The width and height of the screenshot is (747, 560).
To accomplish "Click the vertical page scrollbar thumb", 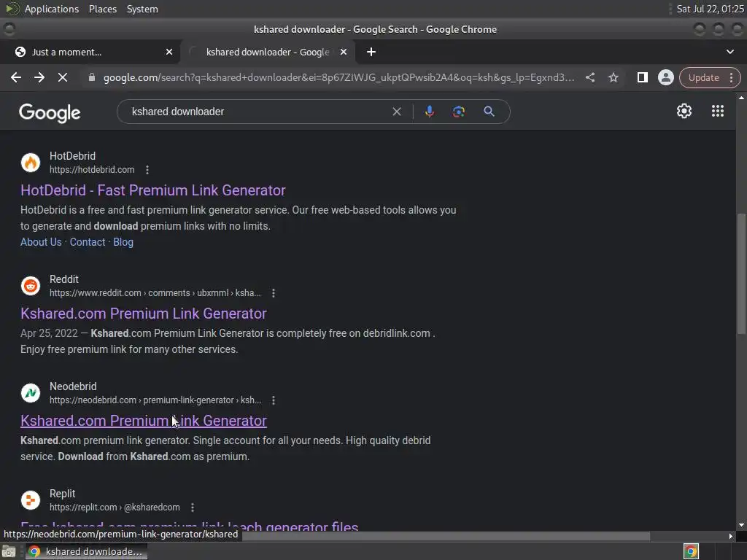I will (741, 274).
